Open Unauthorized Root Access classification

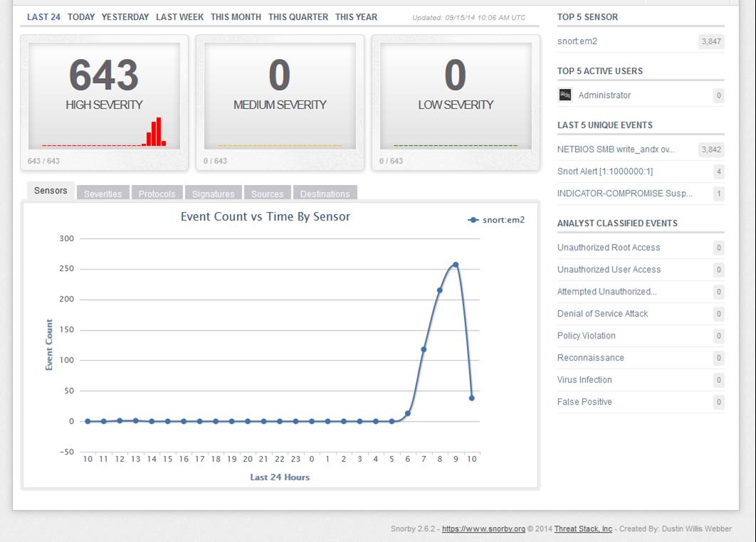[x=609, y=248]
